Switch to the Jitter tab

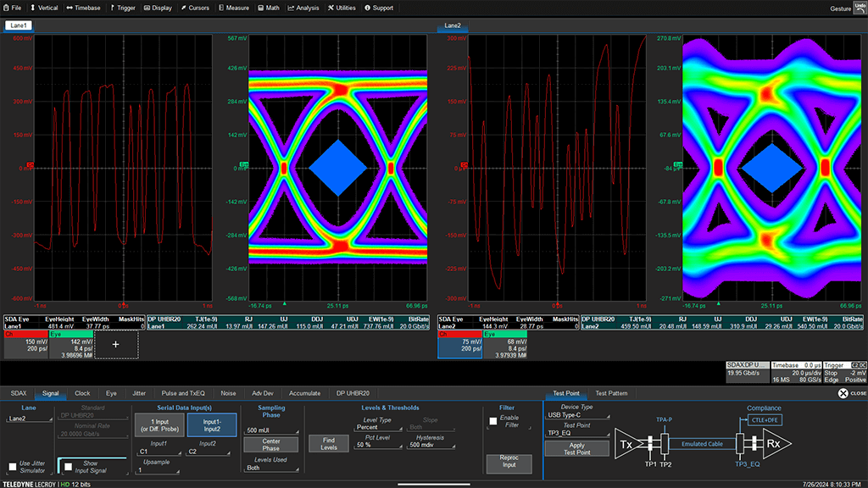click(139, 393)
